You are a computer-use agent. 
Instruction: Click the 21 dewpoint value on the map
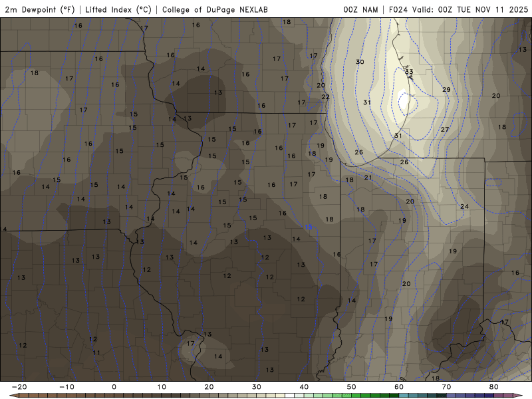click(368, 178)
